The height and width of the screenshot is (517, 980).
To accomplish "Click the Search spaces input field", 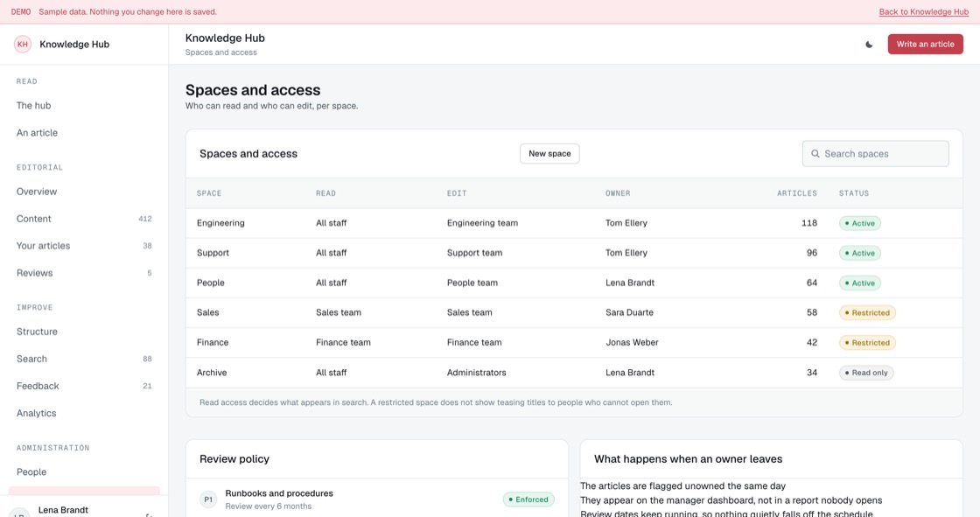I will [875, 154].
